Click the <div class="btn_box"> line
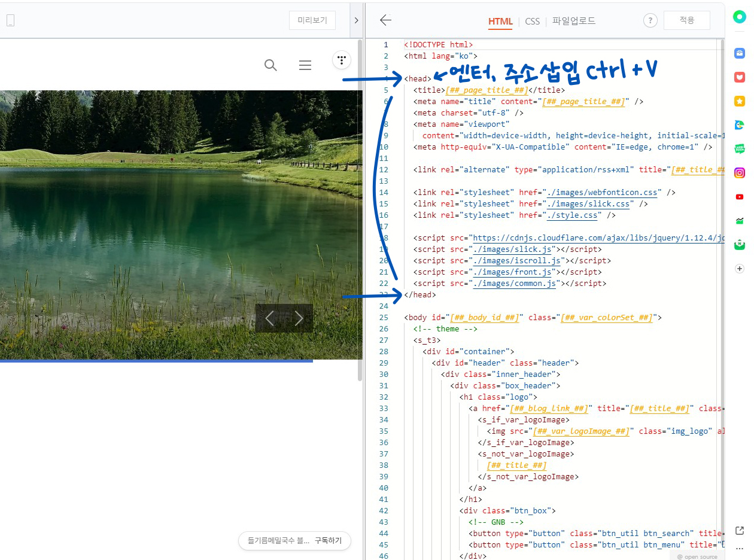This screenshot has height=560, width=754. click(x=508, y=511)
